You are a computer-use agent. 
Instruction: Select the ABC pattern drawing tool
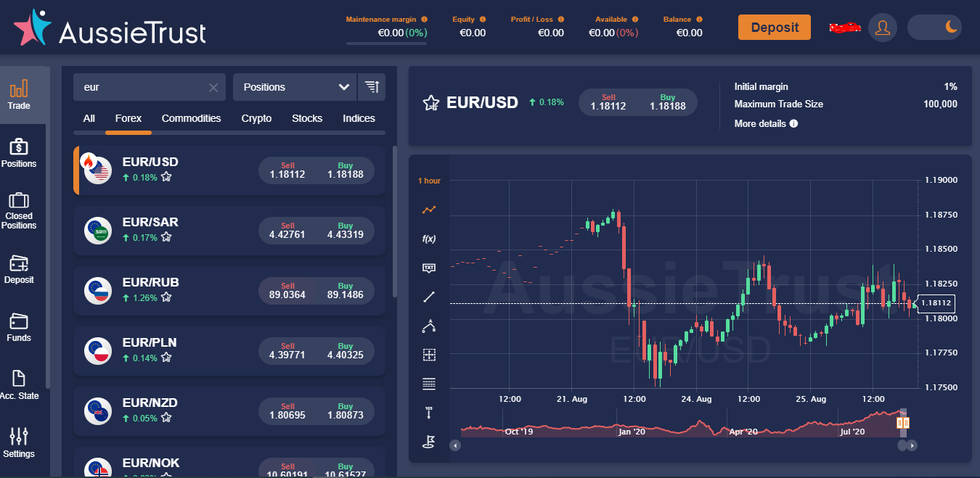[x=429, y=326]
